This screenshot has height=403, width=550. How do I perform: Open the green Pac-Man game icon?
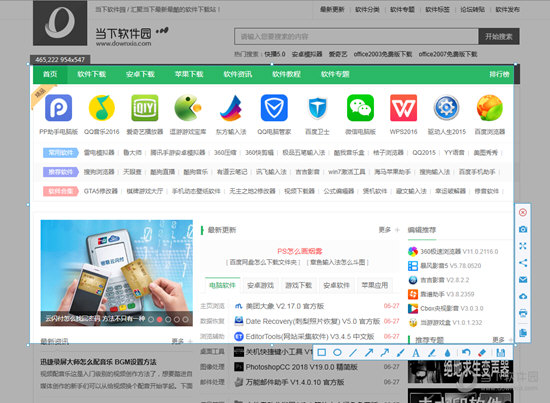coord(188,108)
